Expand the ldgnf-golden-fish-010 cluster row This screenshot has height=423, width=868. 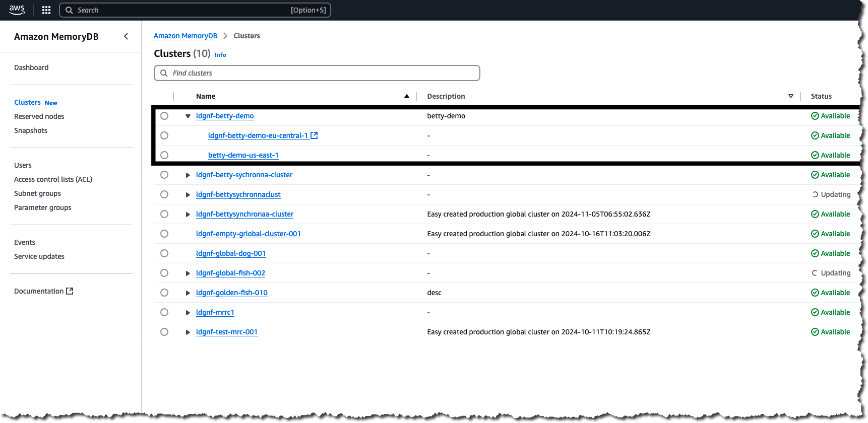[x=188, y=293]
